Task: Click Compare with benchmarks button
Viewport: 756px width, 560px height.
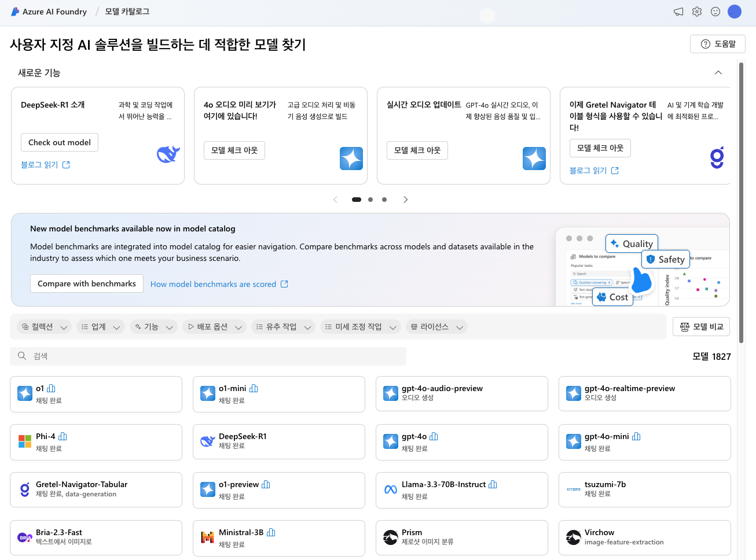Action: [87, 283]
